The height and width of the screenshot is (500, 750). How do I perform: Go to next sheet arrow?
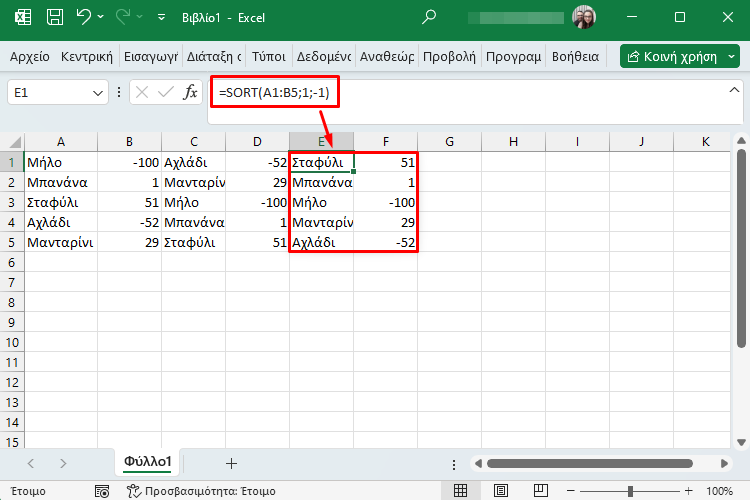[63, 463]
